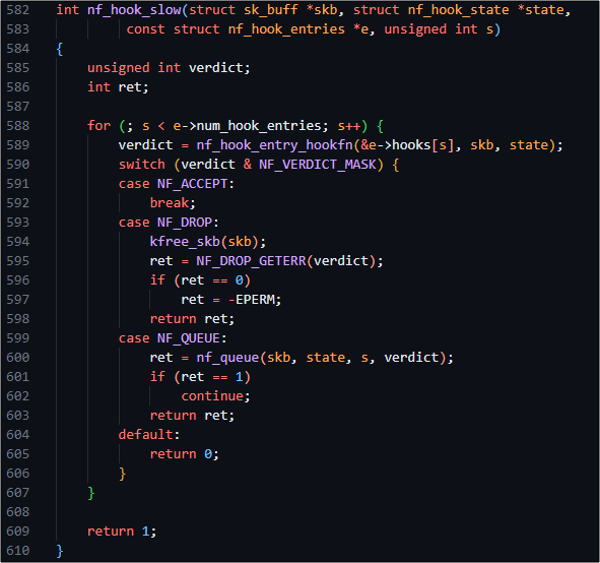Click the 'default:' label

coord(149,435)
